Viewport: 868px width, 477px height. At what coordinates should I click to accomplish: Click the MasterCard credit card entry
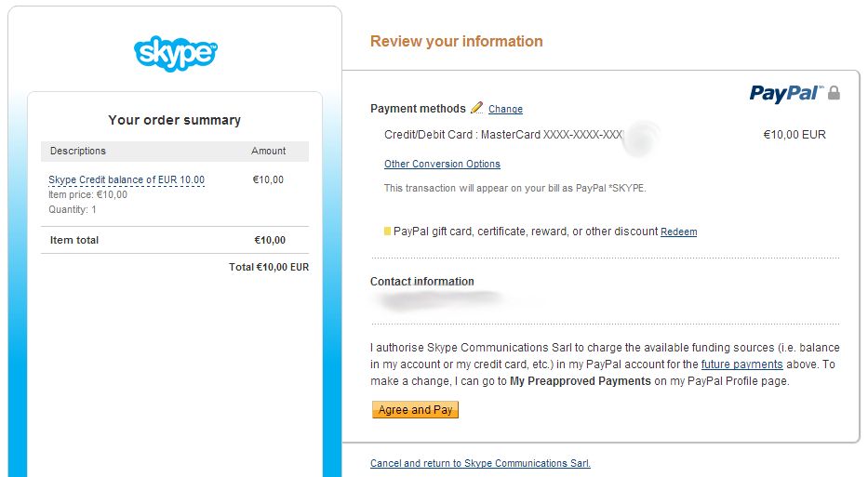click(x=503, y=135)
